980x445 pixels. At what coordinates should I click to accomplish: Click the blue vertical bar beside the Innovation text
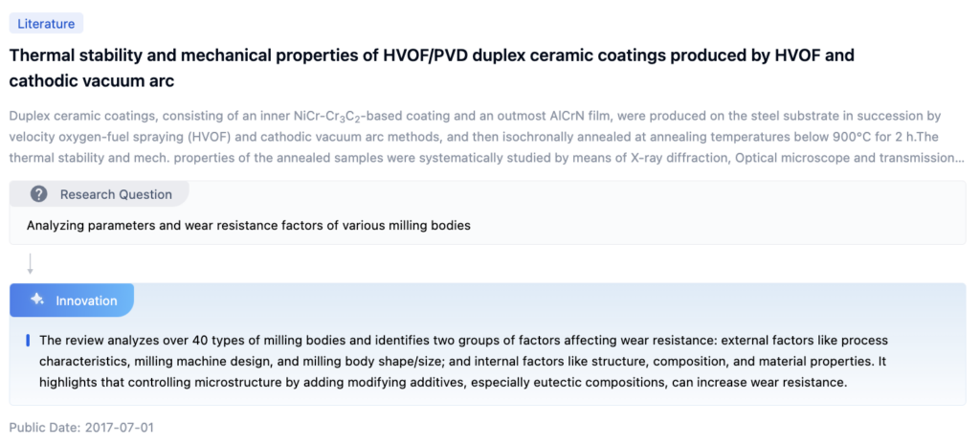(29, 340)
